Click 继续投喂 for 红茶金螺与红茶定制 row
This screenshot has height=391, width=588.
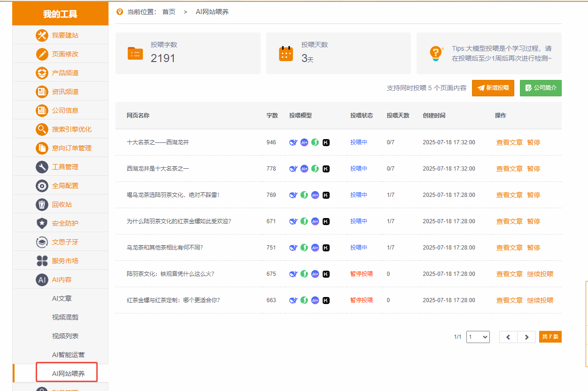coord(540,300)
